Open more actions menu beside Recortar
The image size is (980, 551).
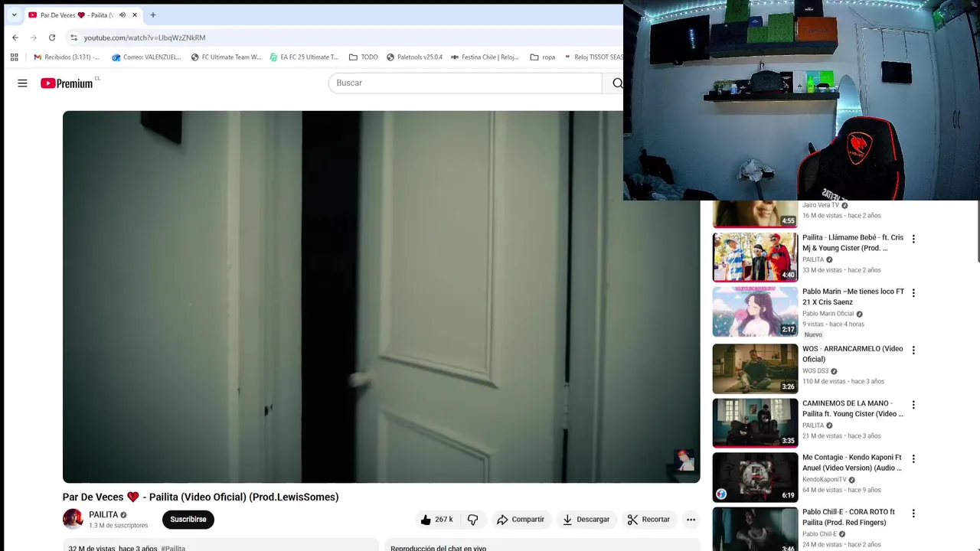point(691,520)
